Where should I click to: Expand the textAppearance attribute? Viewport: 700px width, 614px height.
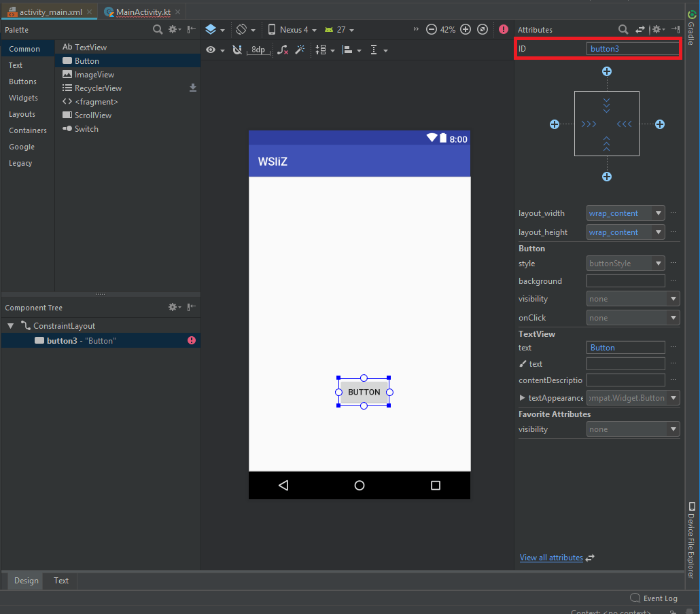click(x=522, y=397)
